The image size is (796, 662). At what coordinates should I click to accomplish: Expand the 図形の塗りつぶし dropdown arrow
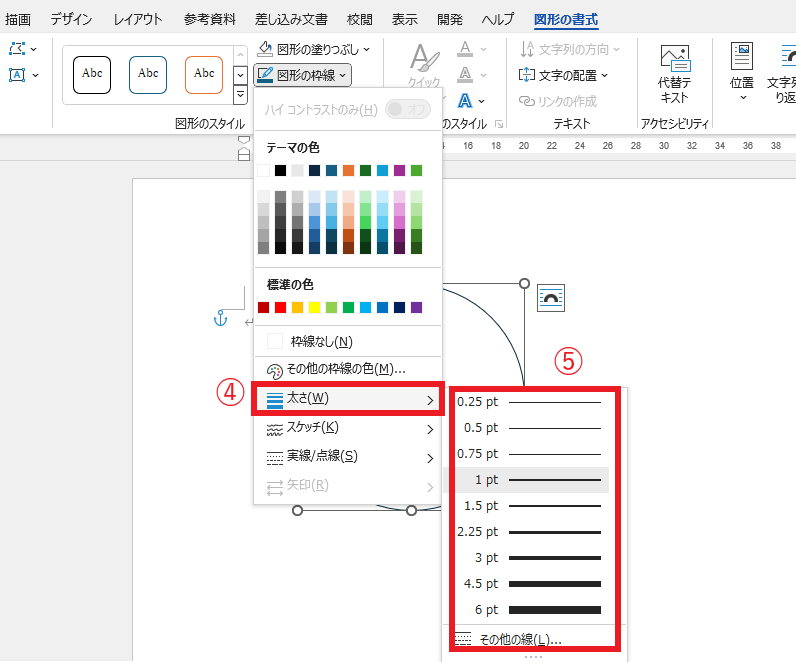coord(367,50)
